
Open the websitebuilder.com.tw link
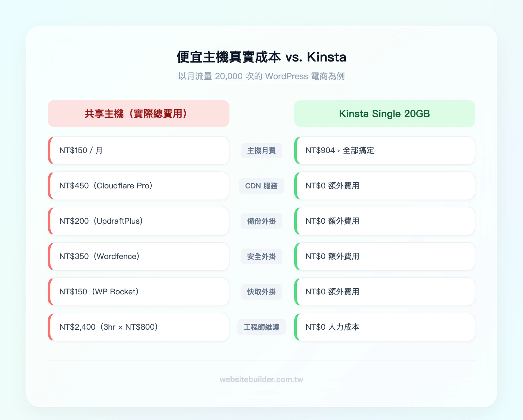261,379
